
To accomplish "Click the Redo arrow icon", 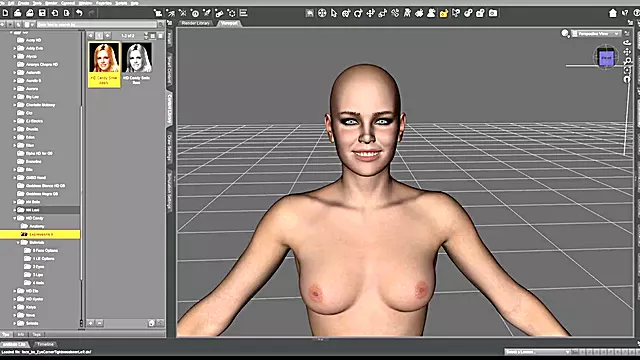I will coord(91,13).
